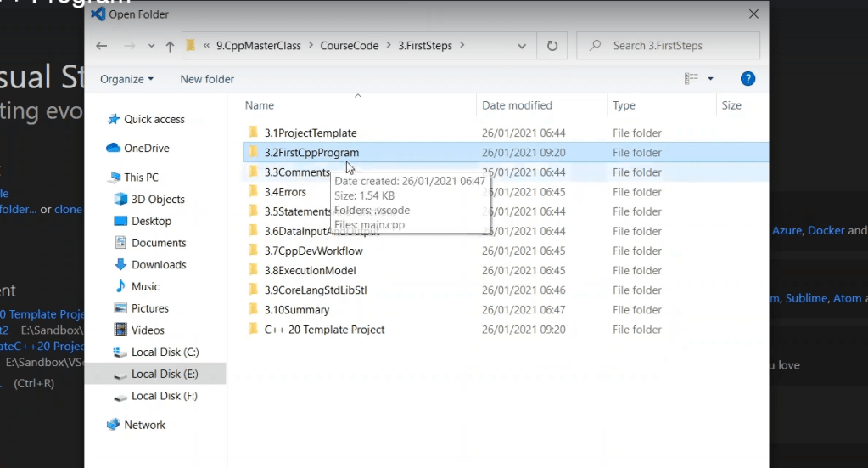Click the Sublime link in VS Code window

[x=807, y=298]
